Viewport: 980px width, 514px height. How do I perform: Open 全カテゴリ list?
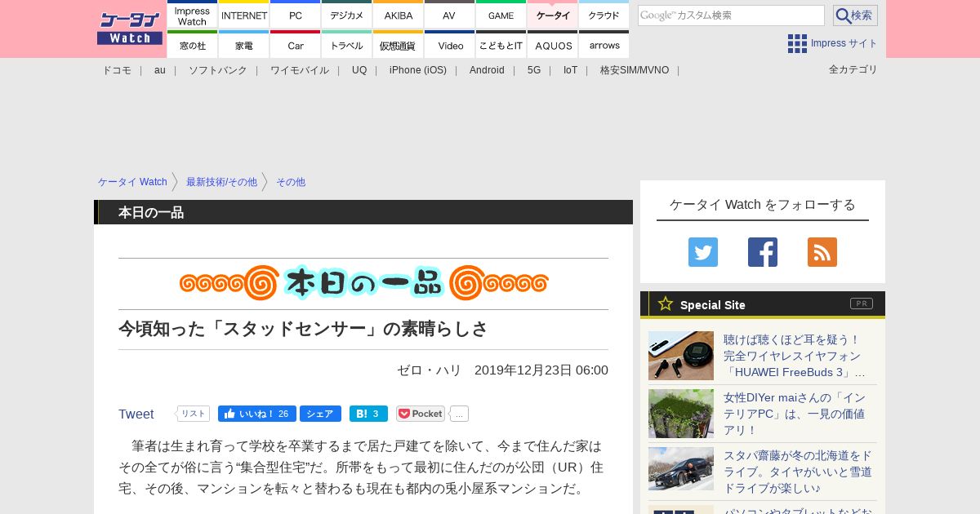(x=853, y=69)
